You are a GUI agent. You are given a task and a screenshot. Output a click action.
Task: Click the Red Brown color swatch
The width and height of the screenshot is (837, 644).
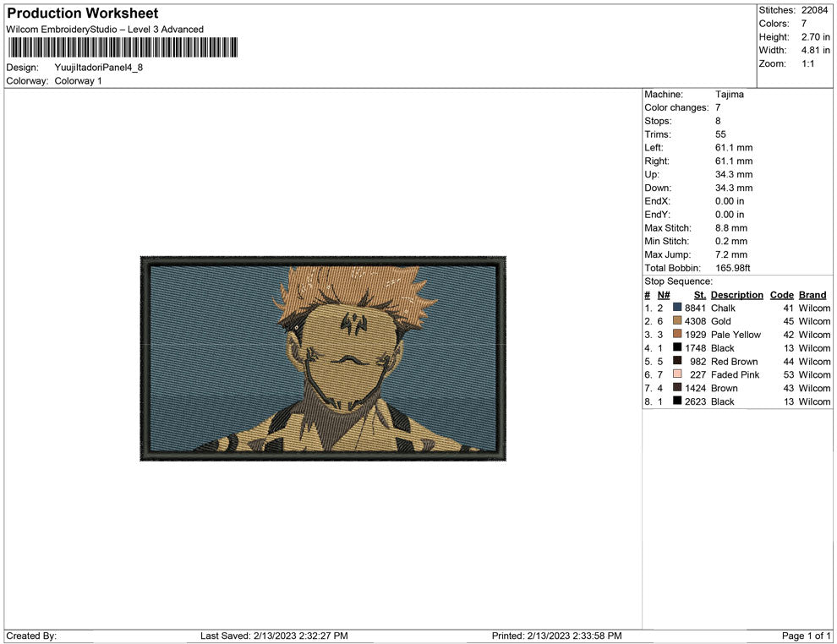(677, 361)
